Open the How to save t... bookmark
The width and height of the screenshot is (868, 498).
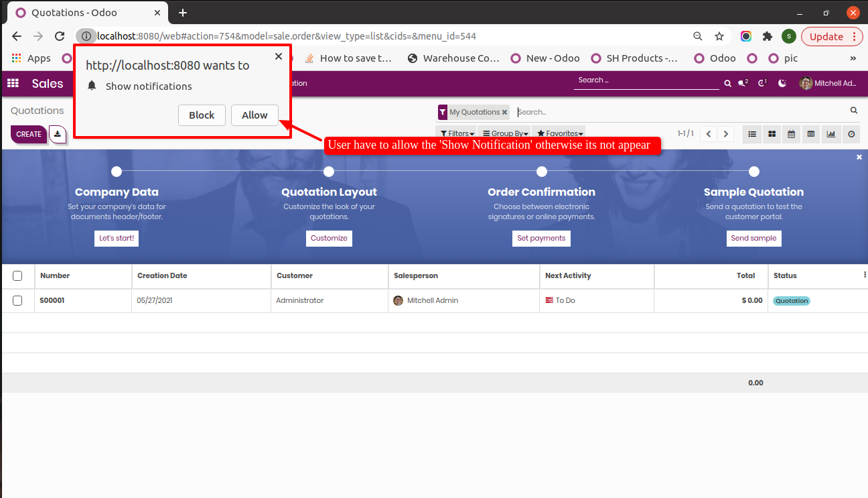coord(348,58)
